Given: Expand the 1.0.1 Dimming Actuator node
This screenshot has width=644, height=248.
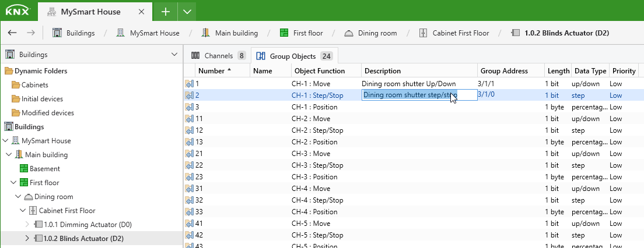Looking at the screenshot, I should 27,224.
